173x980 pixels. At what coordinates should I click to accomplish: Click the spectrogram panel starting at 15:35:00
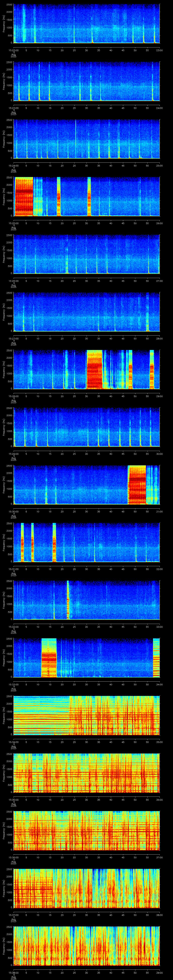tap(86, 773)
